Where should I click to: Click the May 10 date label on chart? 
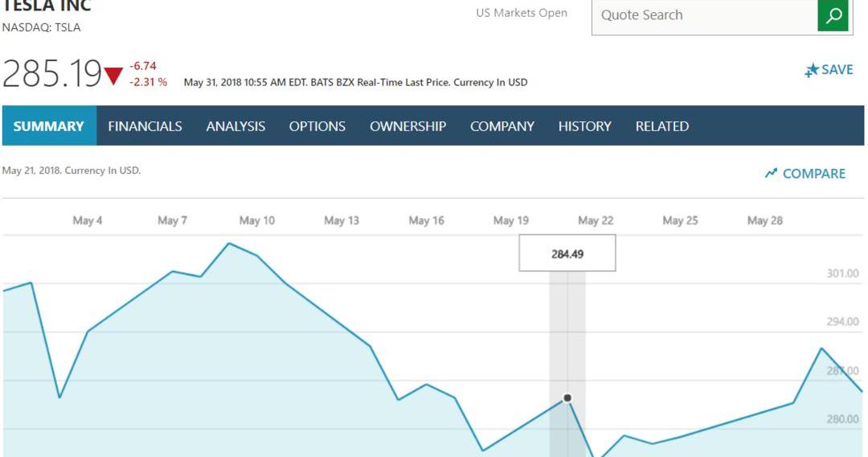tap(256, 220)
